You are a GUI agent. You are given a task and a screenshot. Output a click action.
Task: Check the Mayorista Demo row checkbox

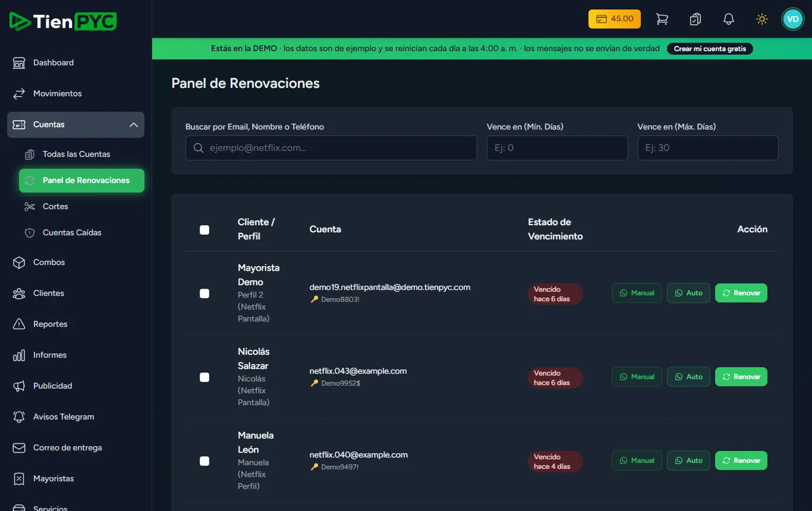(204, 294)
